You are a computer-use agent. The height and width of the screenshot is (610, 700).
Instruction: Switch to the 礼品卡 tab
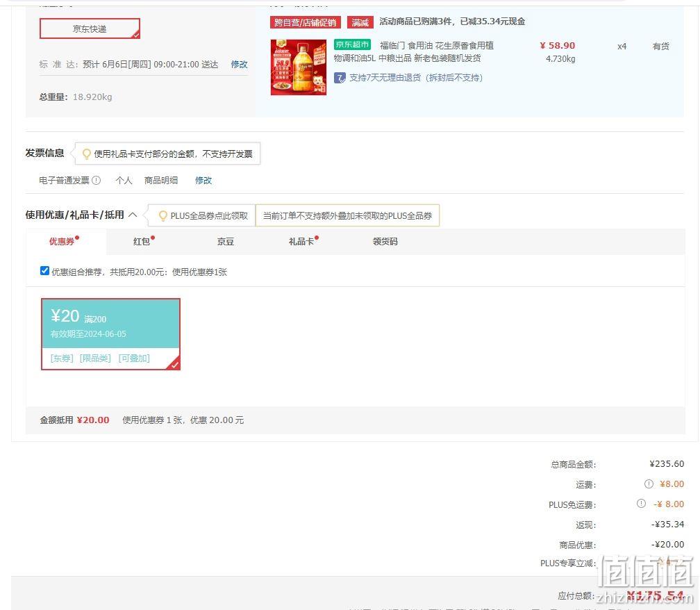tap(301, 242)
